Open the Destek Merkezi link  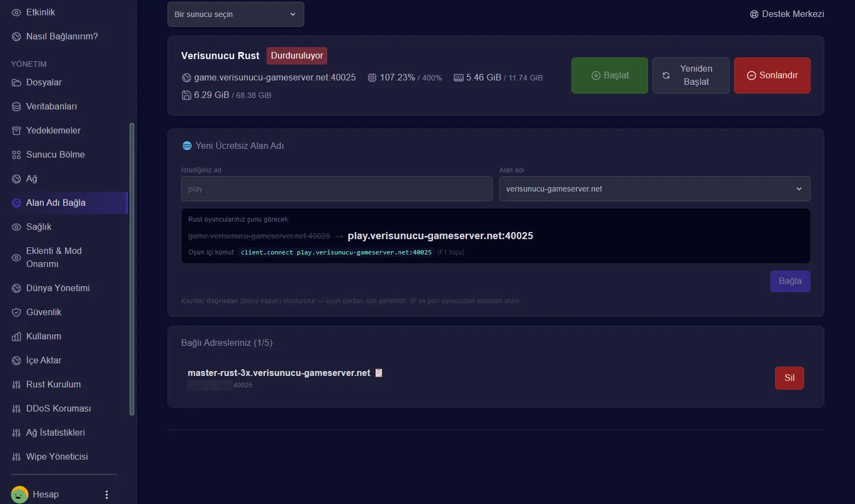pyautogui.click(x=787, y=14)
